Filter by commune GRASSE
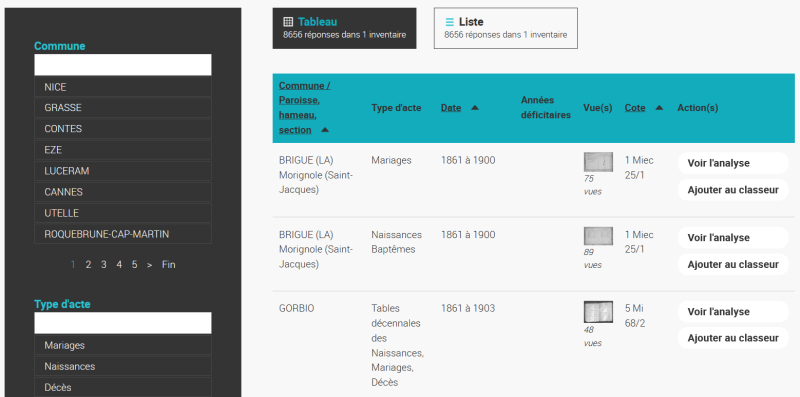800x397 pixels. pos(123,108)
